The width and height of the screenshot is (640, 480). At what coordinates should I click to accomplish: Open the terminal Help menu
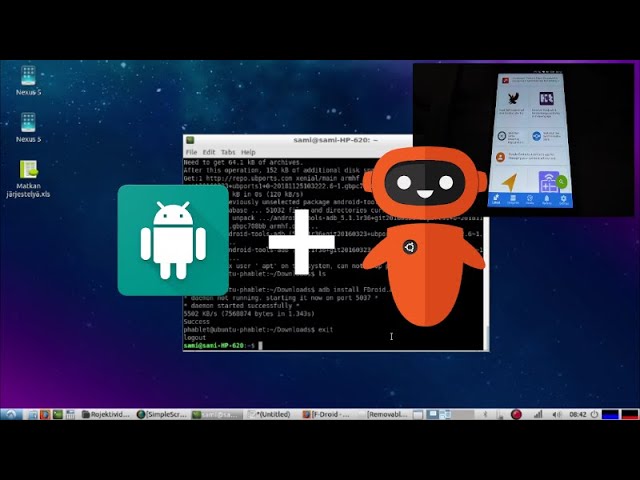248,152
